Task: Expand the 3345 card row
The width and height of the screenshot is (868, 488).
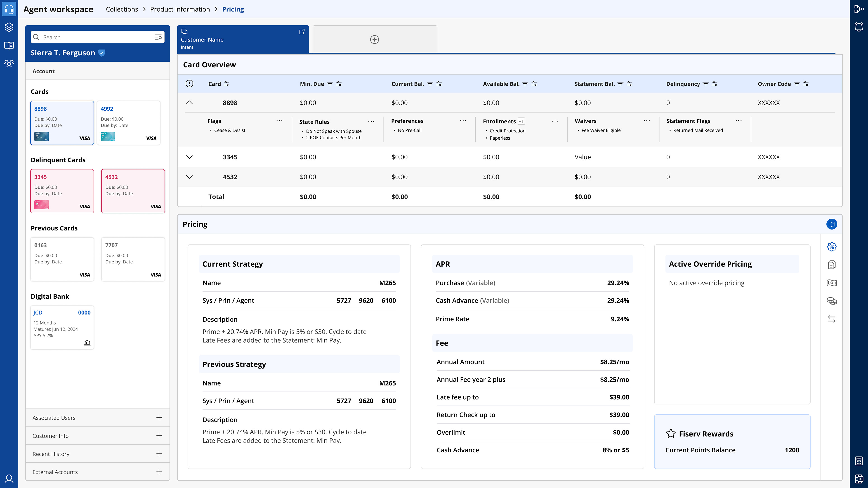Action: (x=189, y=157)
